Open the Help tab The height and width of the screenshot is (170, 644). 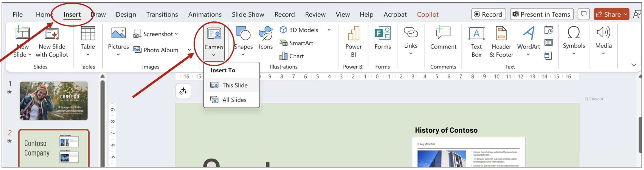click(x=366, y=15)
